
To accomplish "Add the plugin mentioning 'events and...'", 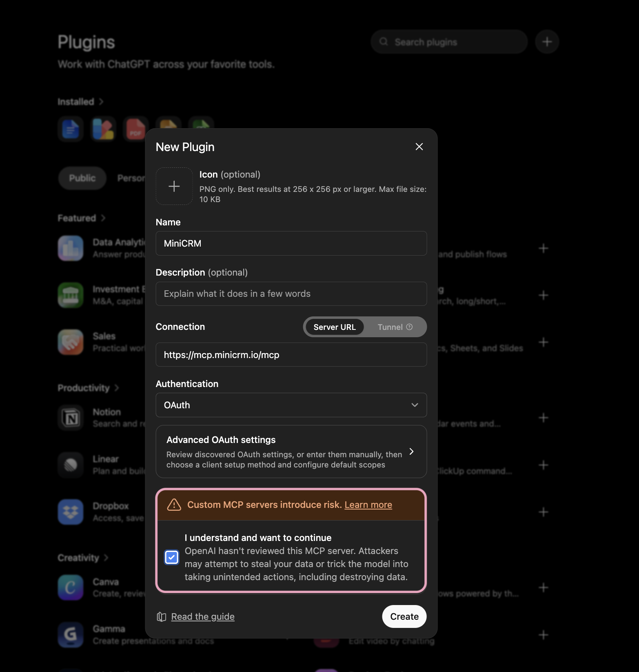I will pos(544,418).
